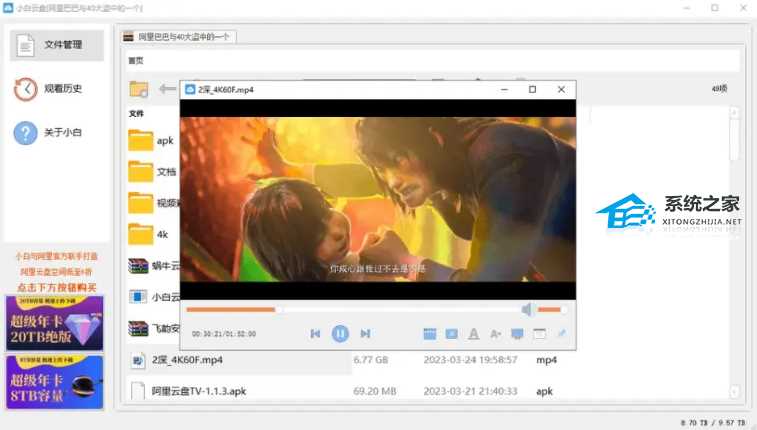Open 关于小白 in the sidebar
Image resolution: width=757 pixels, height=430 pixels.
57,132
